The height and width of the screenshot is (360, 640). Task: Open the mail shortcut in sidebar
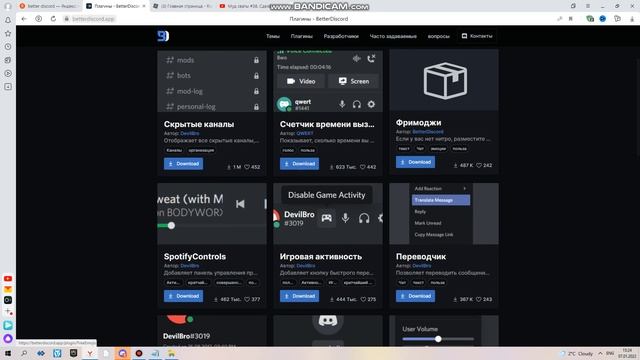tap(8, 289)
